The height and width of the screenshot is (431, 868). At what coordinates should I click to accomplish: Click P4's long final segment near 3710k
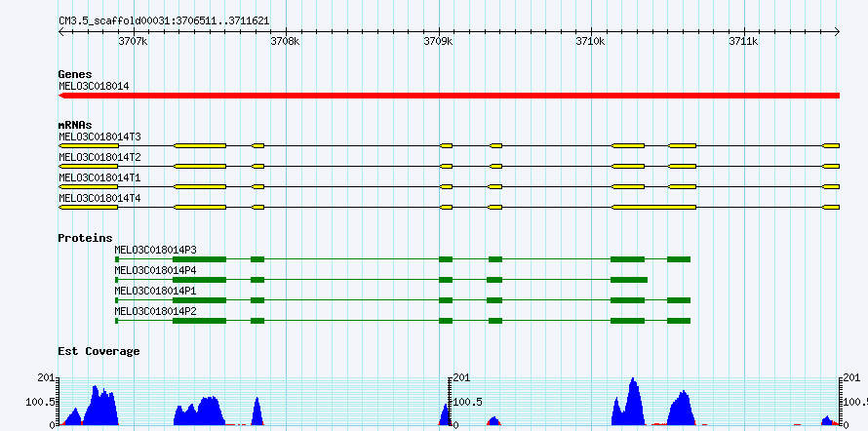[629, 280]
